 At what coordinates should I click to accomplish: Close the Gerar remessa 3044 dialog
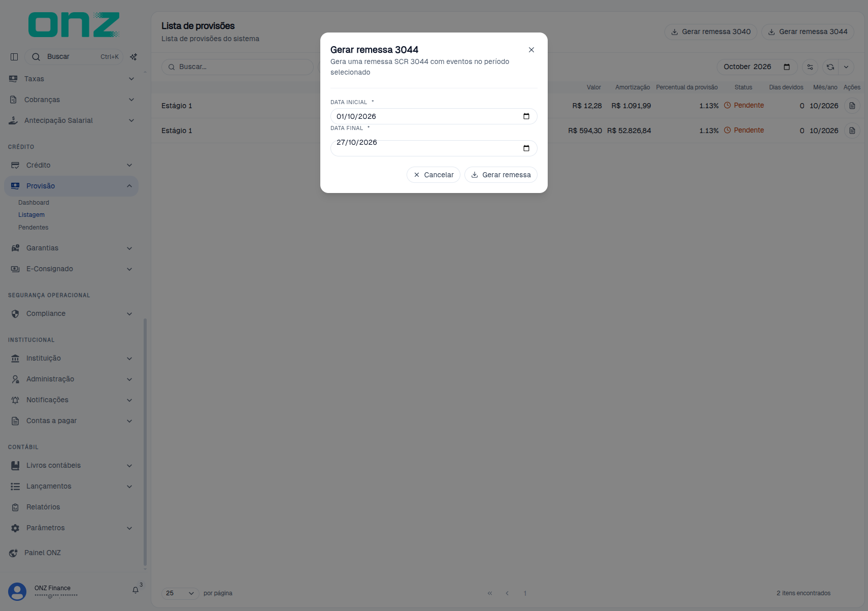tap(531, 50)
